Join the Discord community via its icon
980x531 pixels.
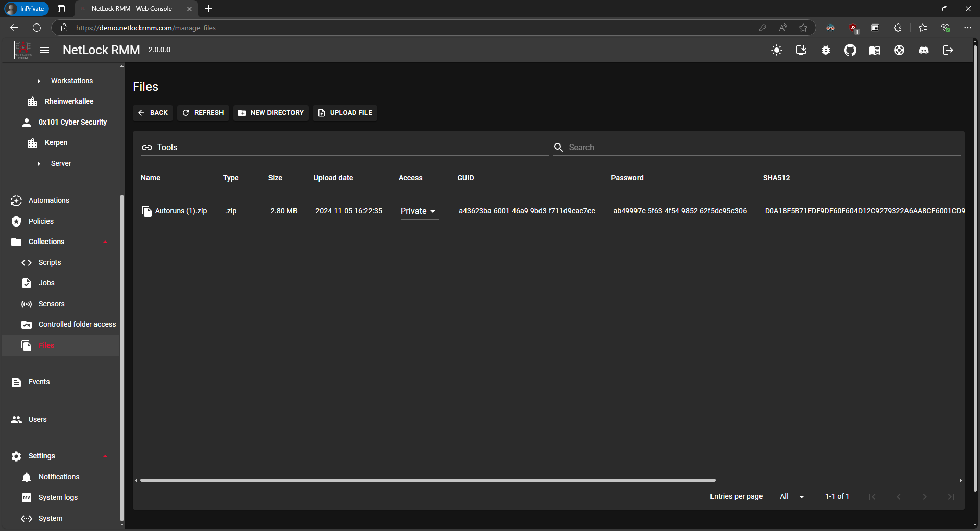tap(924, 50)
